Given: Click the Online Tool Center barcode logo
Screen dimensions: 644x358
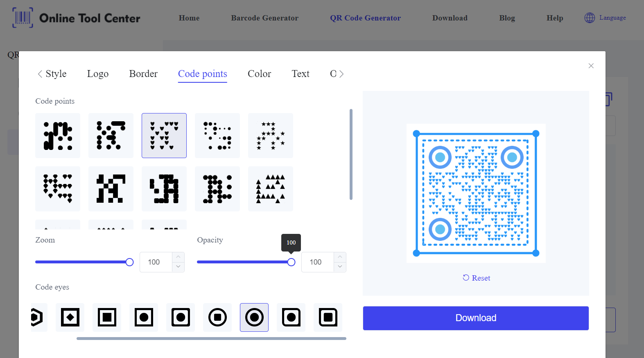Looking at the screenshot, I should 76,18.
